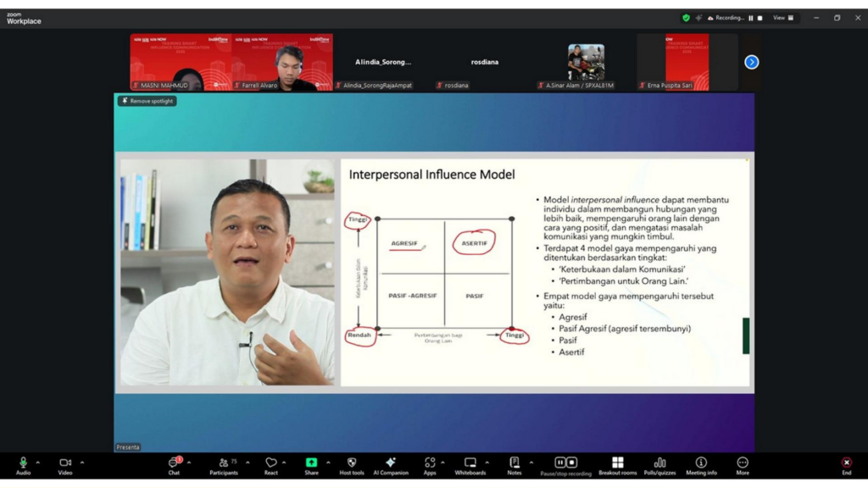The width and height of the screenshot is (868, 488).
Task: Show Meeting info
Action: [x=701, y=466]
